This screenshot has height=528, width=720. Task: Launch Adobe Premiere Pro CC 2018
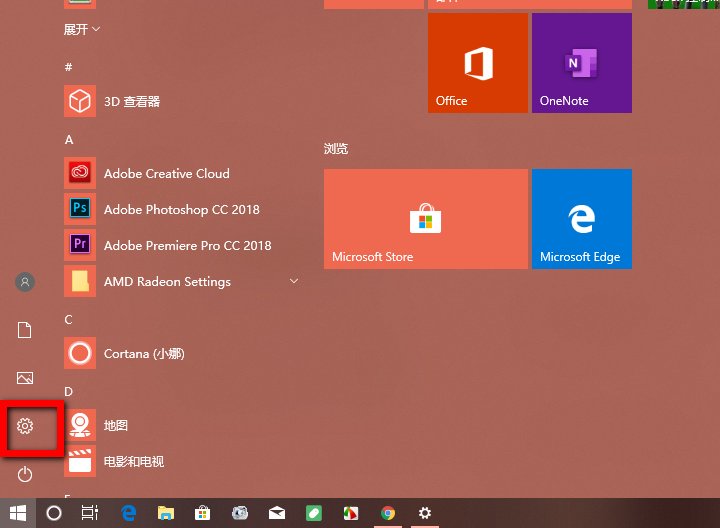pyautogui.click(x=187, y=246)
